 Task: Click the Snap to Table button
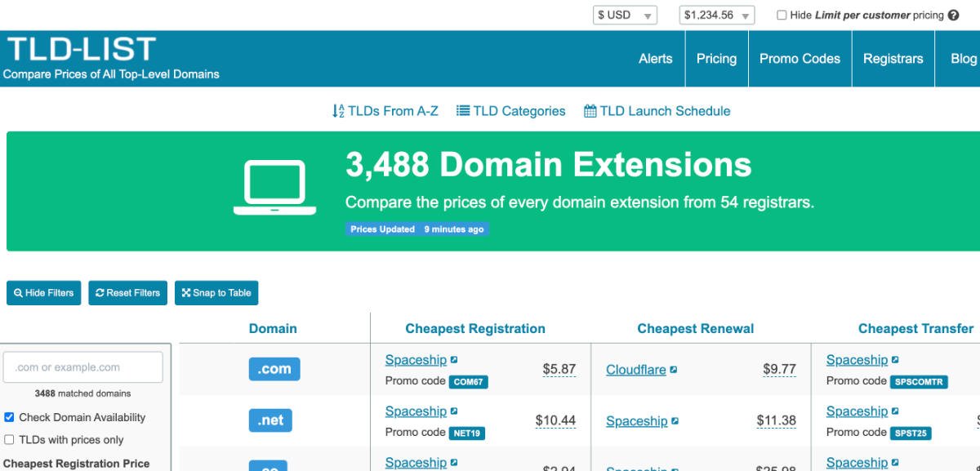click(216, 293)
